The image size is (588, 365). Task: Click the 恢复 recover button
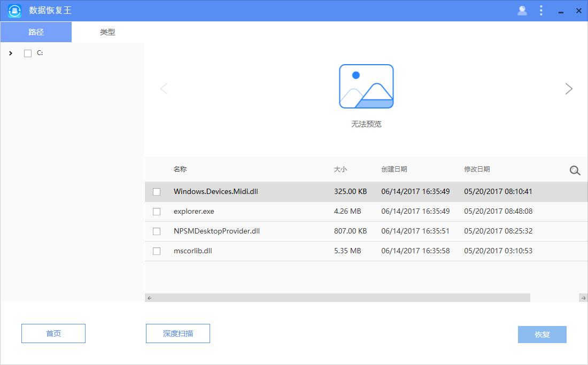(542, 335)
